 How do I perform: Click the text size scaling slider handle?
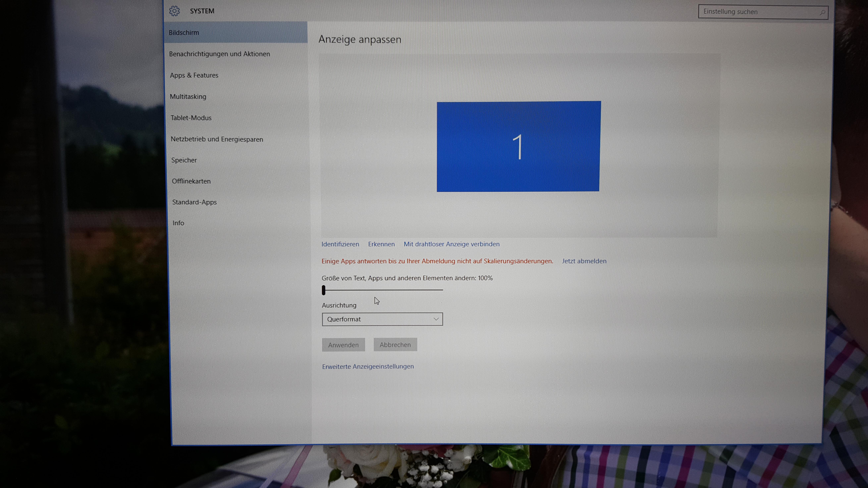[x=323, y=290]
